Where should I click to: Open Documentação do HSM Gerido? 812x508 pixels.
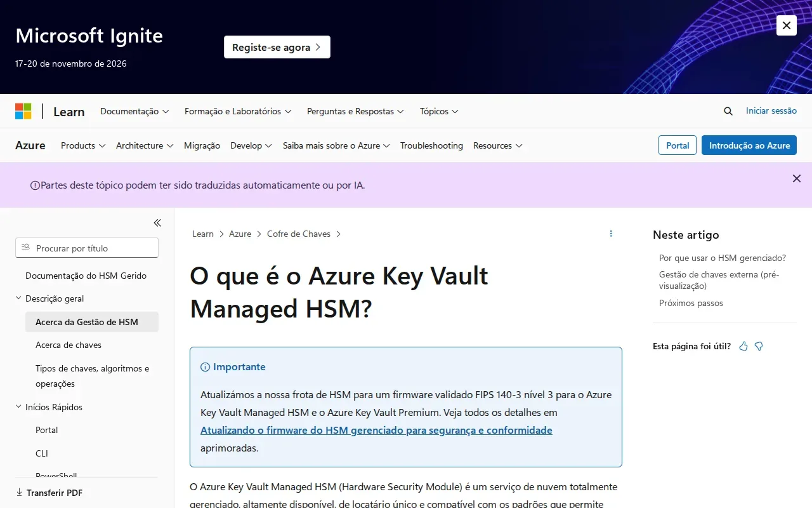point(86,276)
